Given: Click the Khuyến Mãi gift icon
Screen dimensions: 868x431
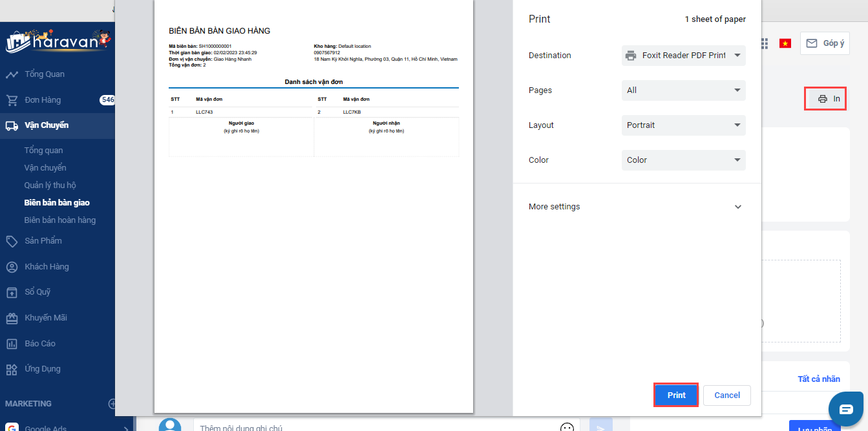Looking at the screenshot, I should [x=12, y=318].
